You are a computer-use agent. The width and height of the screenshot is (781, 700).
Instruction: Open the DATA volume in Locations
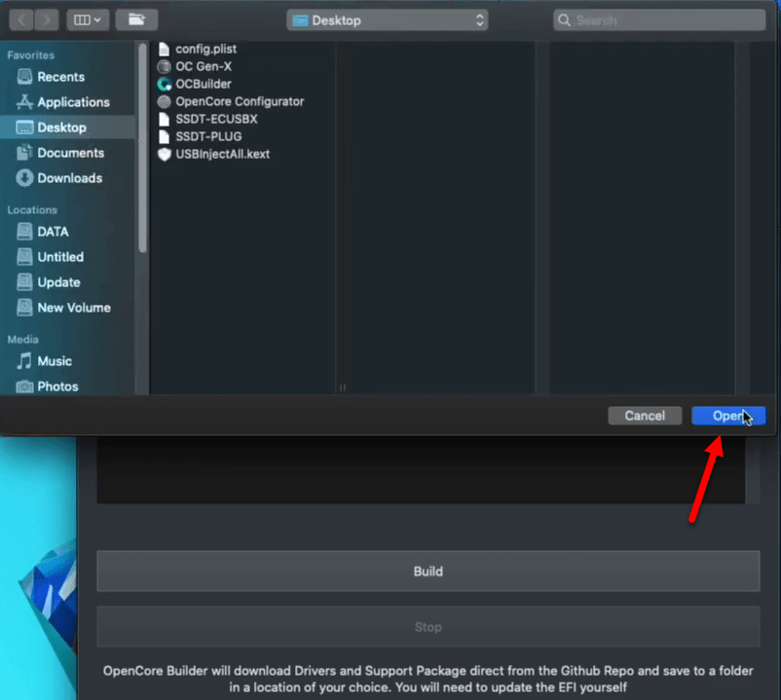pyautogui.click(x=67, y=232)
